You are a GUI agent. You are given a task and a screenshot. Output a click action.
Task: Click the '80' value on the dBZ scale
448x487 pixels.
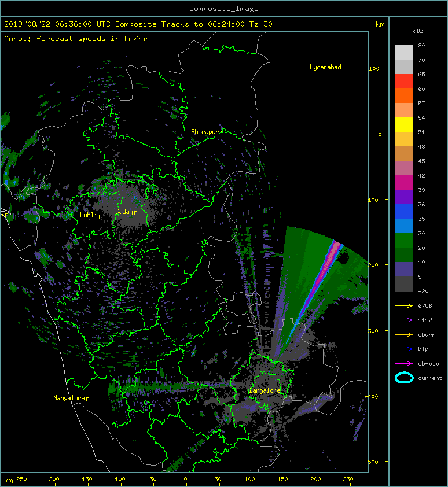[421, 45]
